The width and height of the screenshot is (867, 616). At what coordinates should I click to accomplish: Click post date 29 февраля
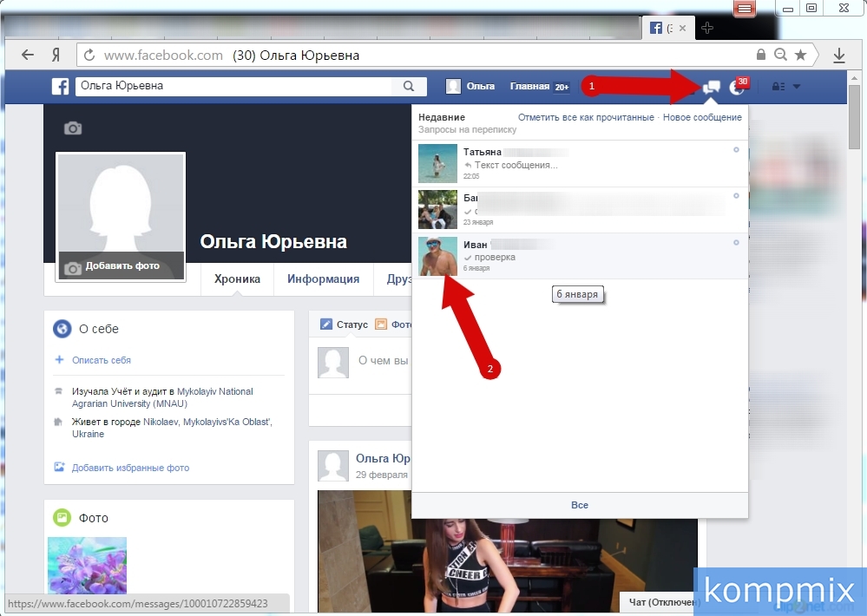point(382,475)
